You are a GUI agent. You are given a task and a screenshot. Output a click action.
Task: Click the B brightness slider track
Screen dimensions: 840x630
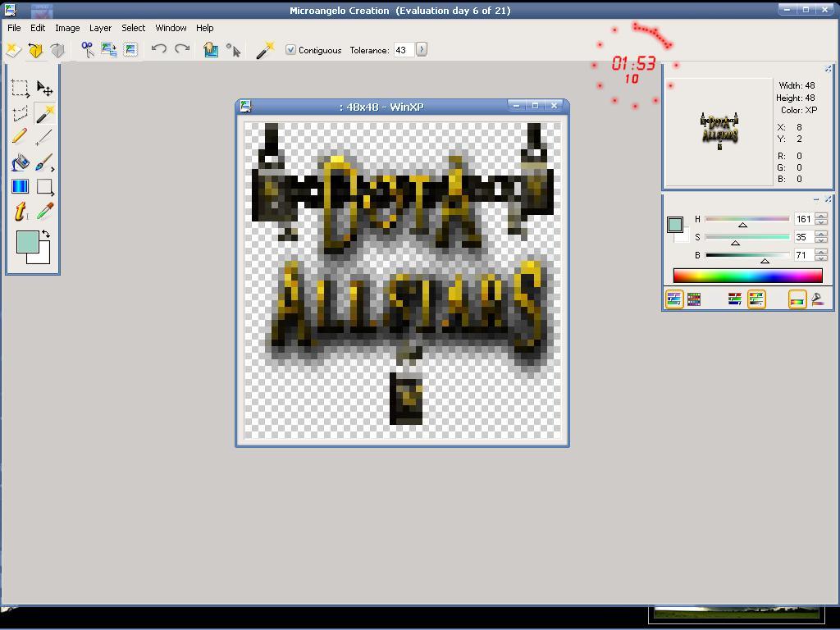click(747, 255)
